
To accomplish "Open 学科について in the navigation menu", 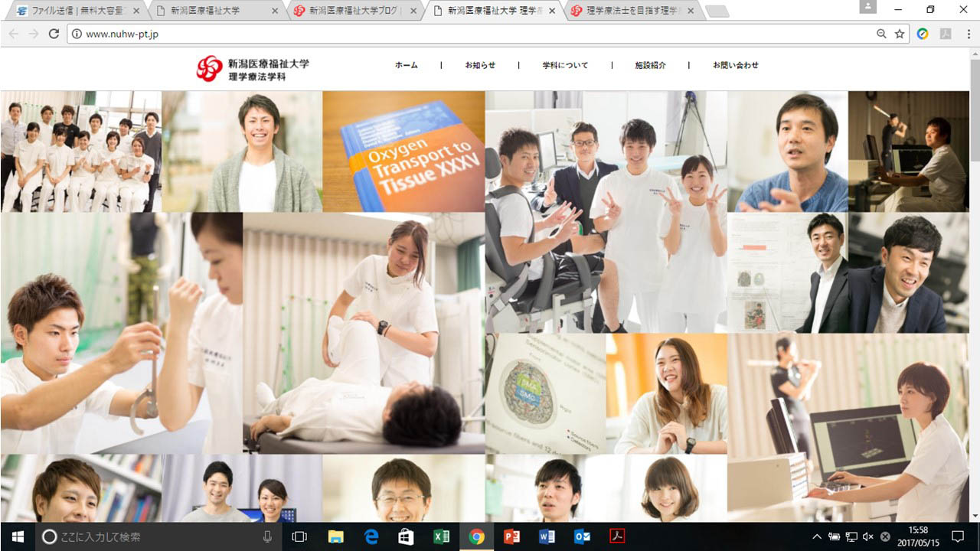I will coord(564,65).
